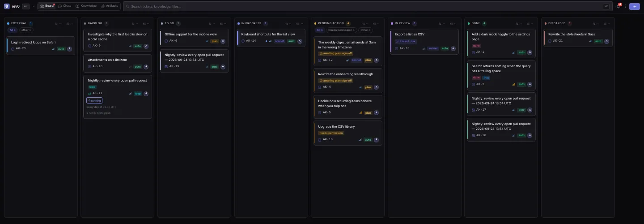This screenshot has height=224, width=644.
Task: Click priority bars icon on AK-6 card
Action: [x=207, y=41]
